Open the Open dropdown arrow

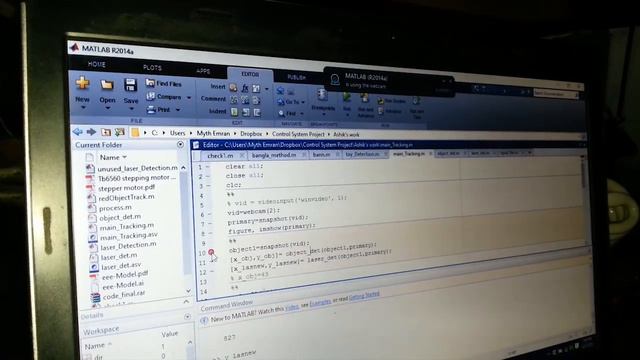tap(108, 109)
